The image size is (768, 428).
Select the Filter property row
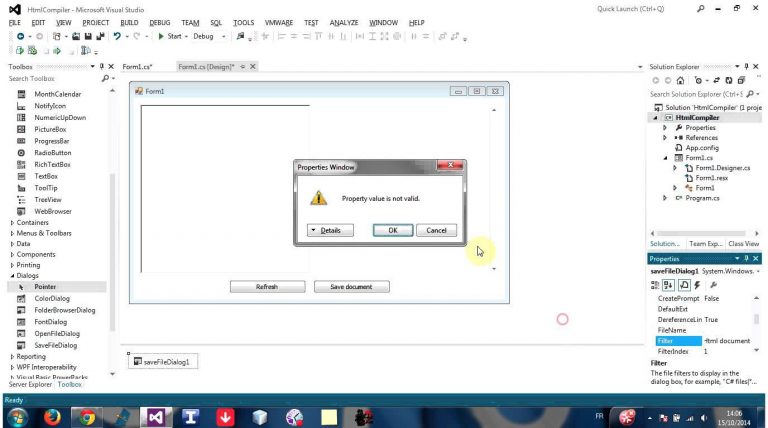pos(703,341)
